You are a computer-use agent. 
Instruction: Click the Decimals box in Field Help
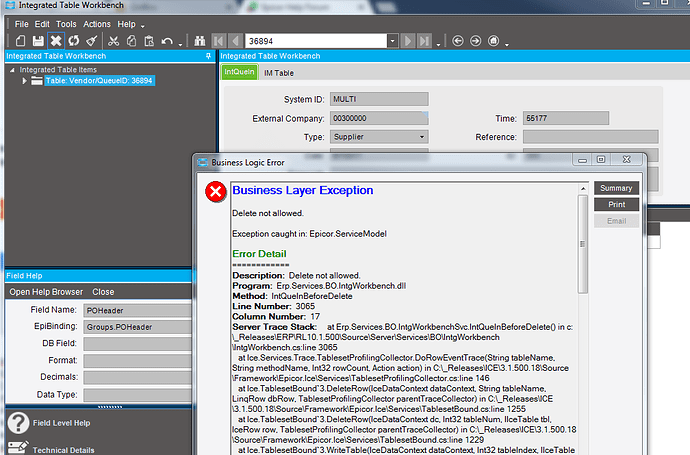[138, 377]
